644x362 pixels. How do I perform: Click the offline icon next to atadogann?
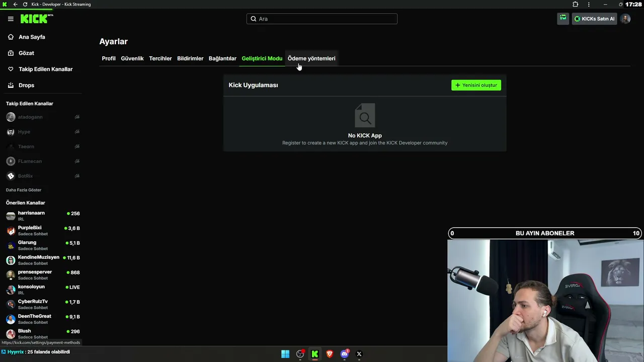pyautogui.click(x=77, y=117)
